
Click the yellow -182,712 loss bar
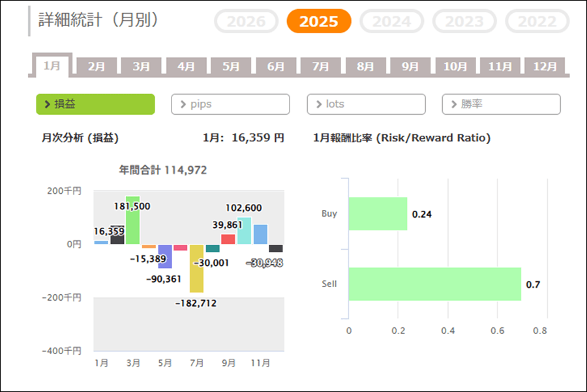click(x=196, y=268)
